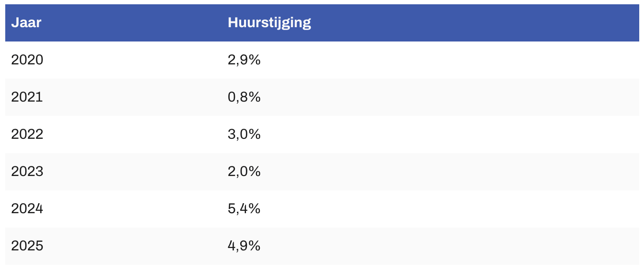Click the 2,0% rent increase value

244,172
